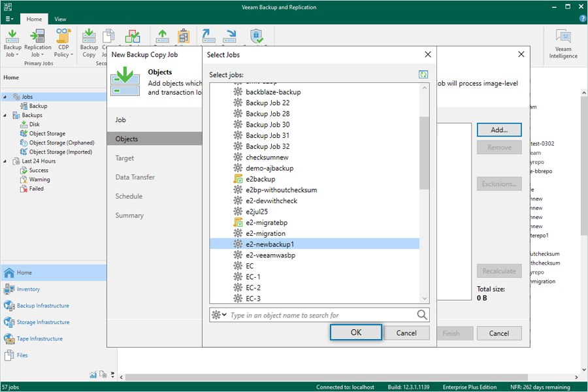Click the Files navigation icon

tap(9, 355)
